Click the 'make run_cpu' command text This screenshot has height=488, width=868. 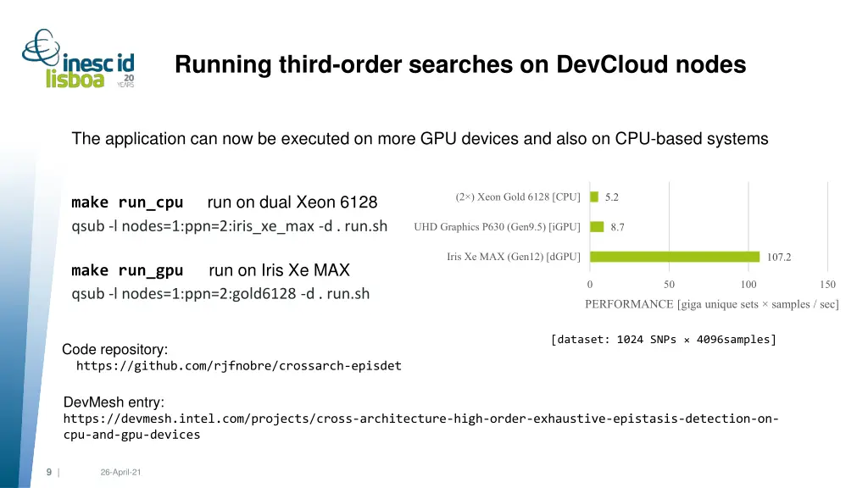pyautogui.click(x=127, y=202)
